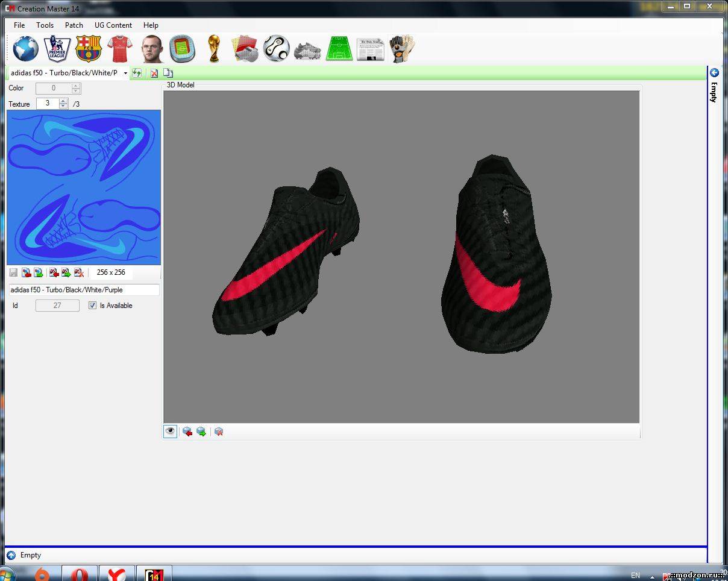The image size is (728, 581).
Task: Click the red X delete shoe icon
Action: click(154, 73)
